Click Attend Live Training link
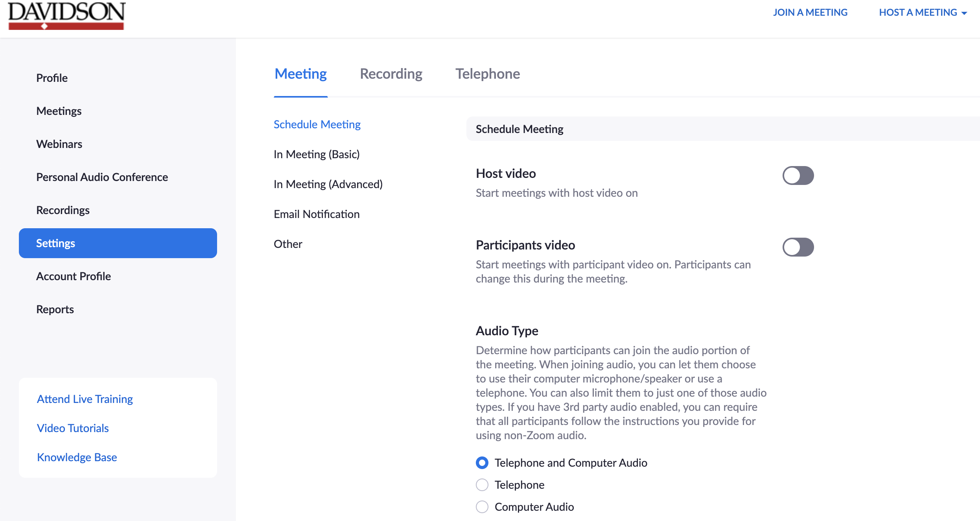This screenshot has width=980, height=521. point(85,398)
